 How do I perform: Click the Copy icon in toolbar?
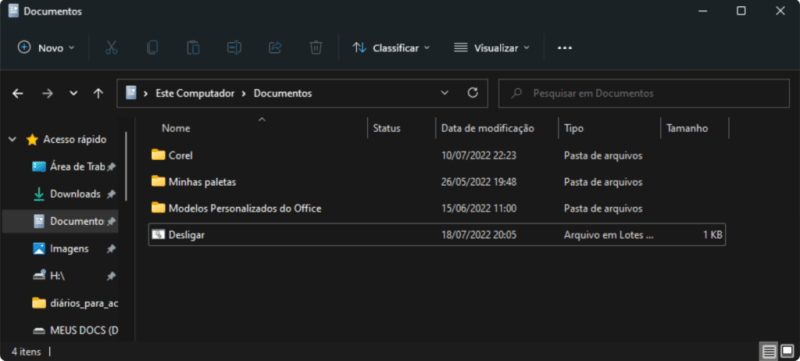point(152,48)
